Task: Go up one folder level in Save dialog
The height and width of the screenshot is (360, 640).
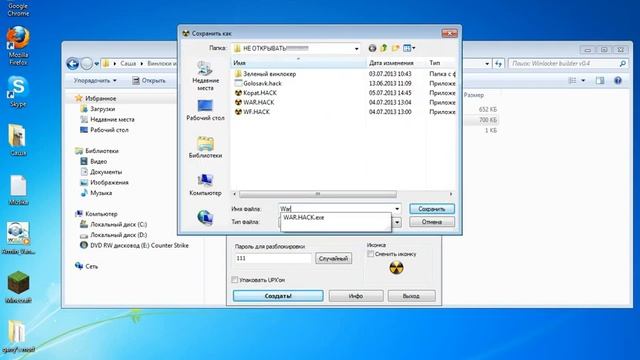Action: [384, 48]
